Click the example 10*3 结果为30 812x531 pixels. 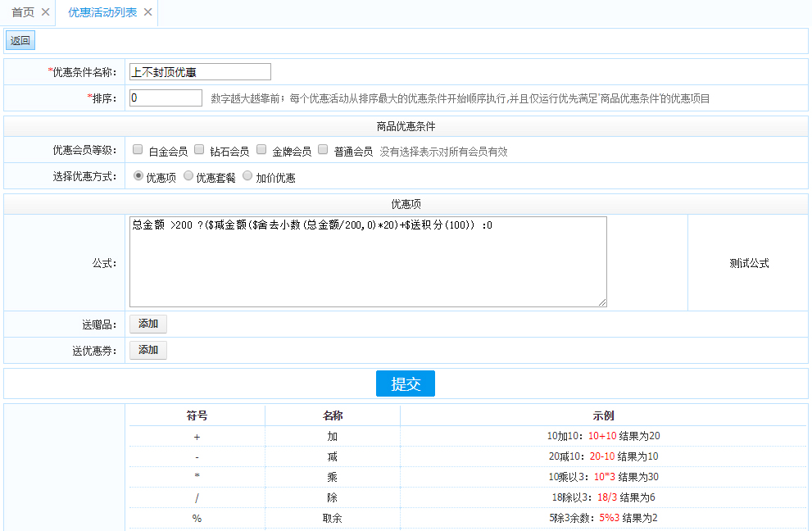[603, 477]
